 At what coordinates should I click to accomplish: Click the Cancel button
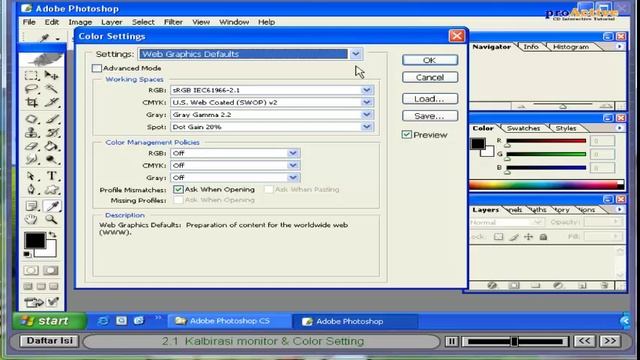430,77
